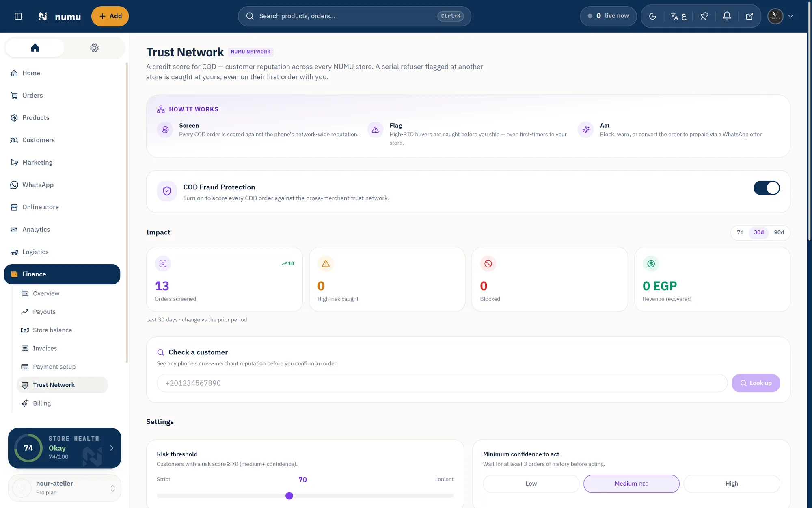Click the 13 orders screened value
Screen dimensions: 812x508
click(x=162, y=286)
